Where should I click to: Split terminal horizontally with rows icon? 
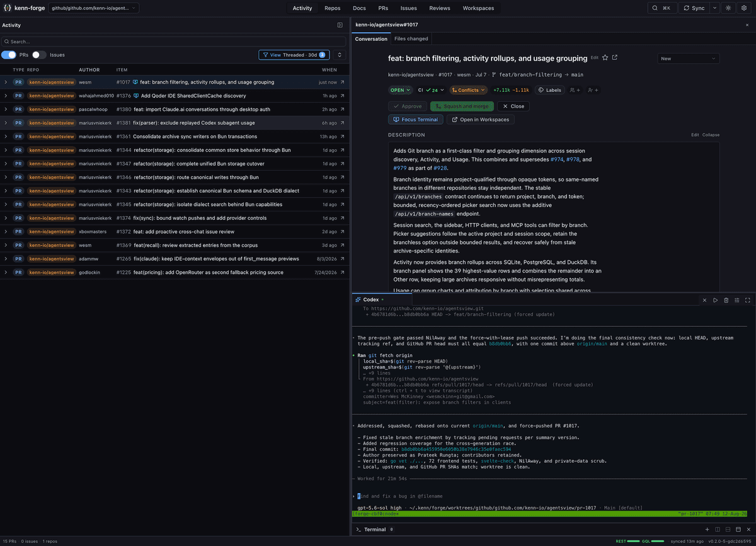[x=729, y=530]
